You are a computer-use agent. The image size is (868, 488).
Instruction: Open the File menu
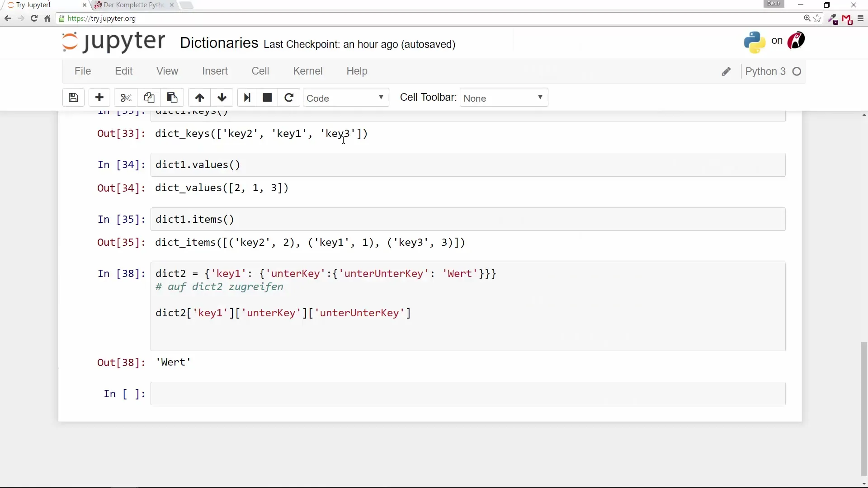tap(83, 71)
